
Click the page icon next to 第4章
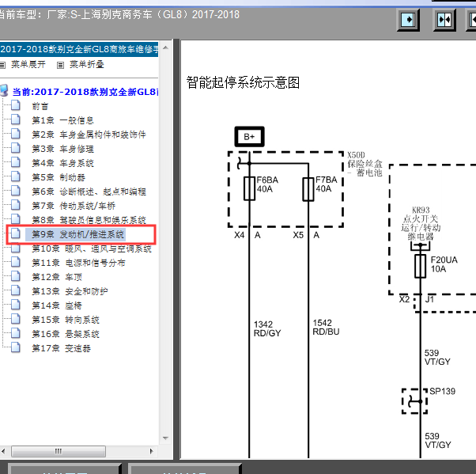tap(16, 162)
